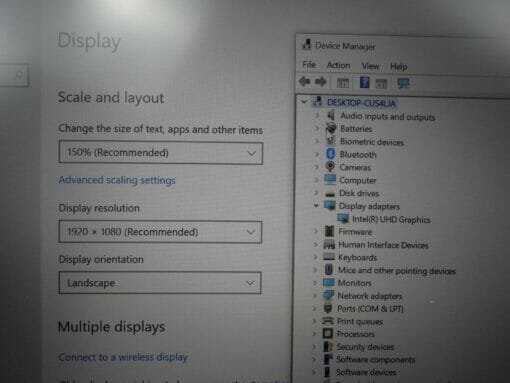
Task: Expand the Audio inputs and outputs node
Action: pyautogui.click(x=317, y=115)
